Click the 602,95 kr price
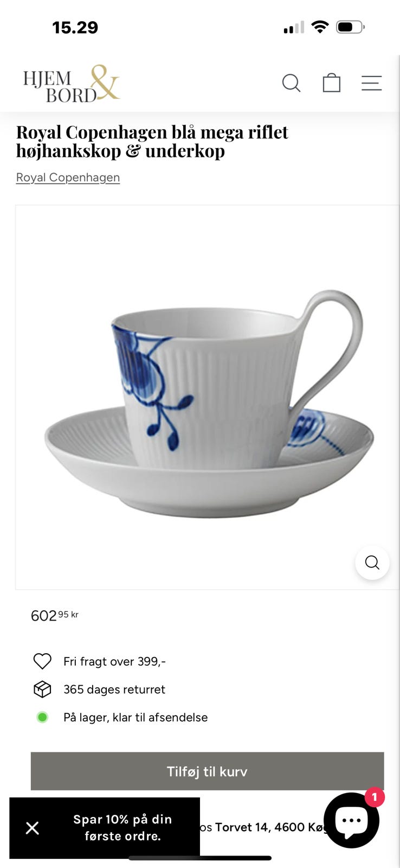This screenshot has height=868, width=400. click(x=55, y=615)
